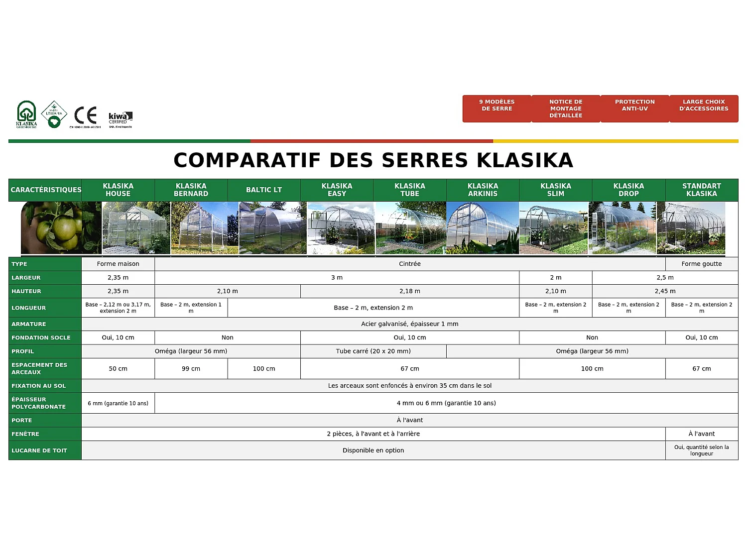Click the '50 cm' espacement cell
747x560 pixels.
click(x=118, y=369)
